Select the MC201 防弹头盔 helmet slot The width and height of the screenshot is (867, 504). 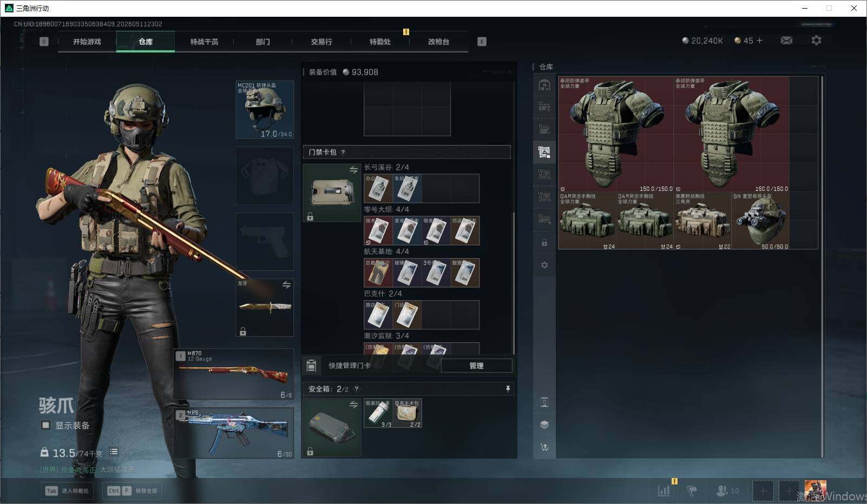[265, 110]
